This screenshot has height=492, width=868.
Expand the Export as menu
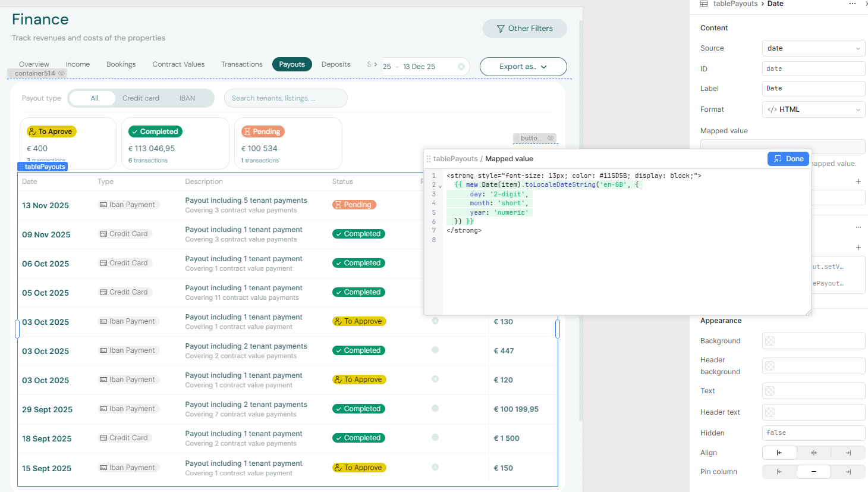click(523, 67)
